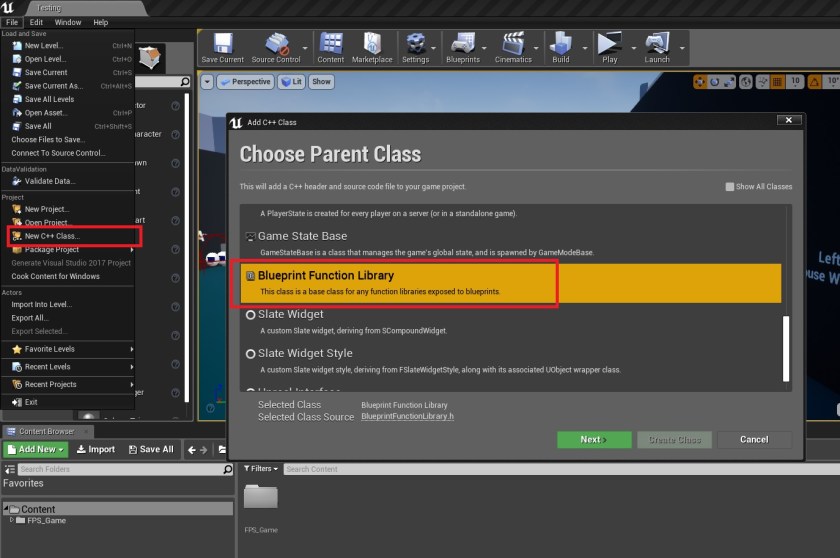
Task: Click the Build toolbar icon
Action: coord(561,47)
